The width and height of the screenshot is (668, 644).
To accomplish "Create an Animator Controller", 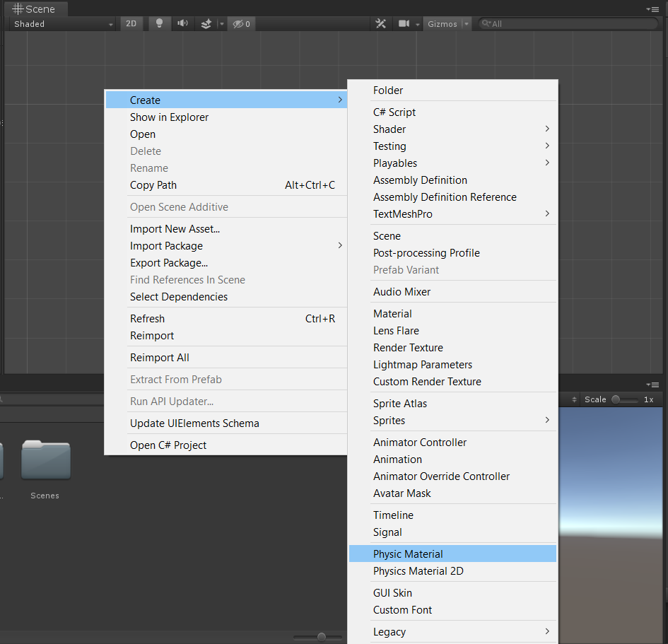I will coord(452,443).
